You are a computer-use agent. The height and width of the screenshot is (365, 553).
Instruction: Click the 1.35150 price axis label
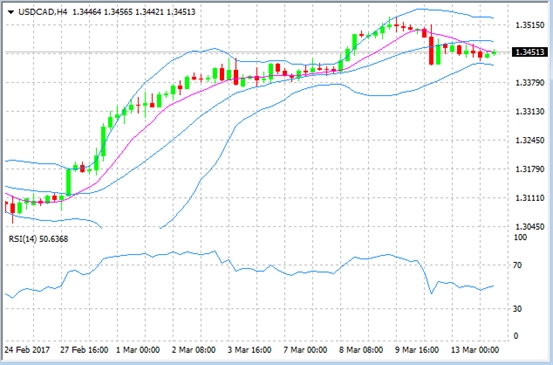click(x=530, y=25)
